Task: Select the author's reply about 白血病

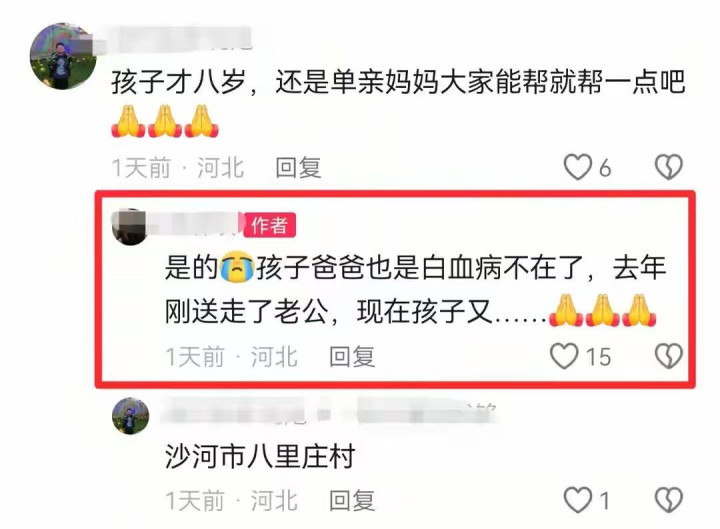Action: pyautogui.click(x=415, y=289)
